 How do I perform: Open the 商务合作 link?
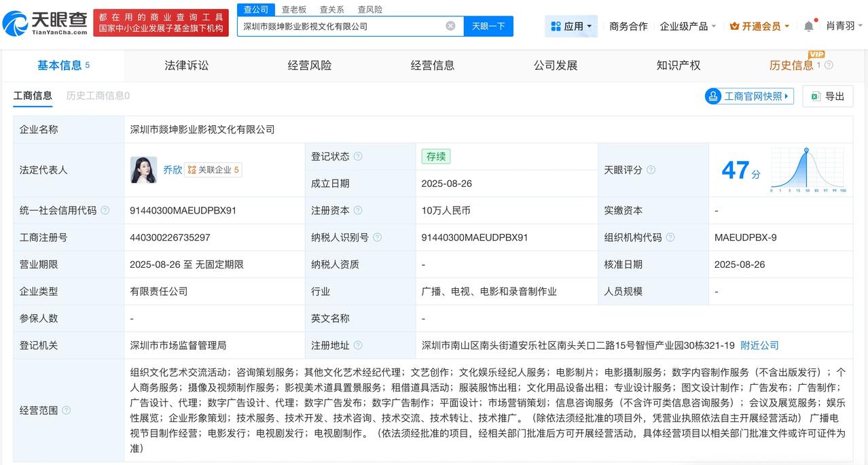628,26
